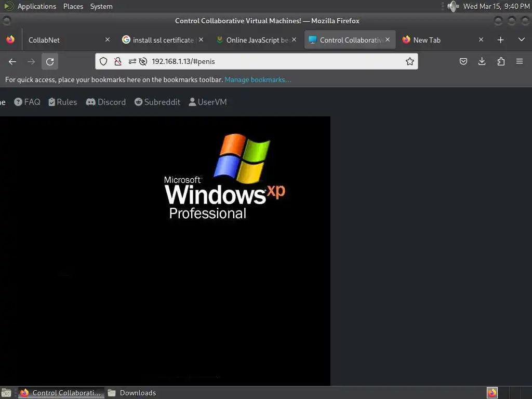This screenshot has height=399, width=532.
Task: Select the Control Collaborative tab
Action: coord(350,39)
